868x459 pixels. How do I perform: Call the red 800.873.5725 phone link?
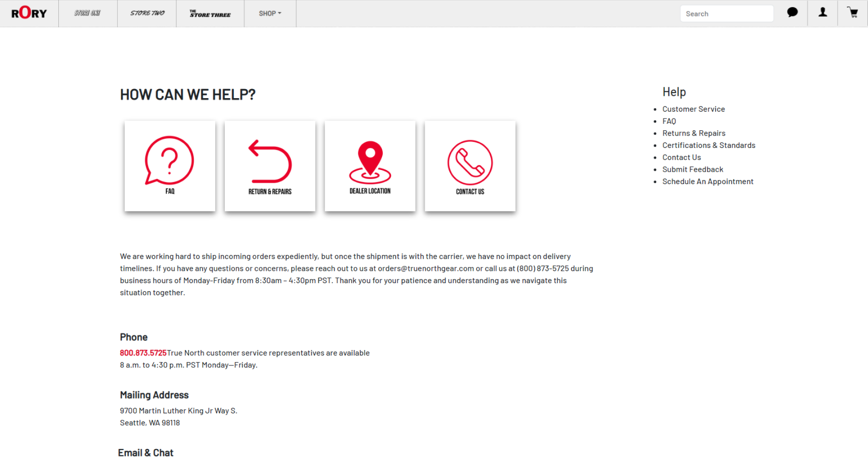(143, 353)
